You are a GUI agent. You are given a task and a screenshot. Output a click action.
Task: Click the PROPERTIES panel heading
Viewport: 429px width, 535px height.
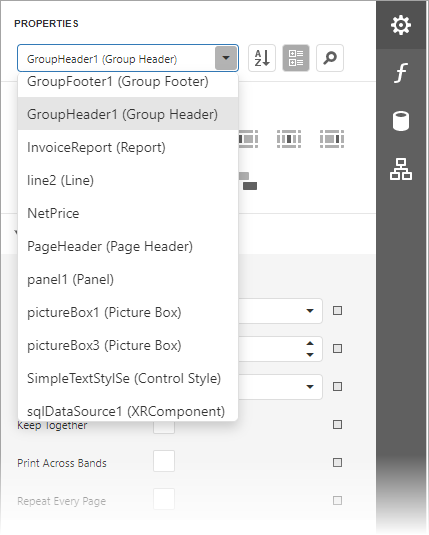46,24
